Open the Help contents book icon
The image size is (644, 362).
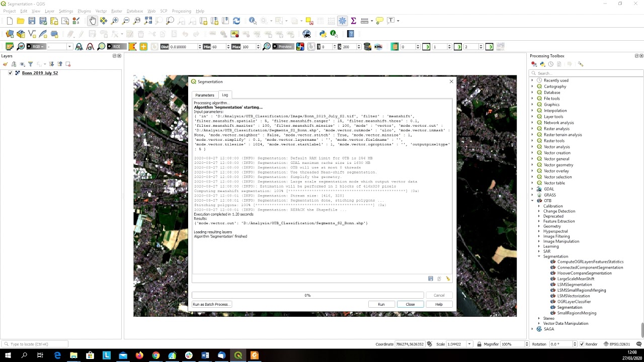tap(351, 34)
